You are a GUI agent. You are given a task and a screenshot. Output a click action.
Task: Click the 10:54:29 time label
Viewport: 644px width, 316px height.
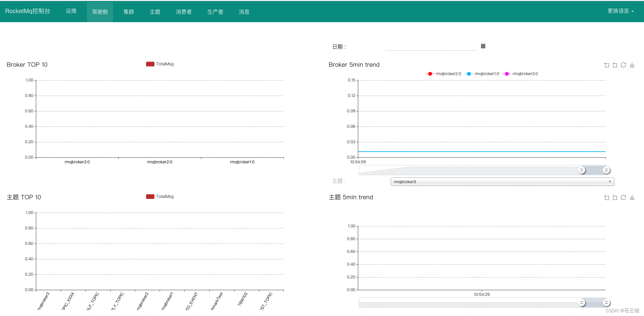[x=482, y=295]
